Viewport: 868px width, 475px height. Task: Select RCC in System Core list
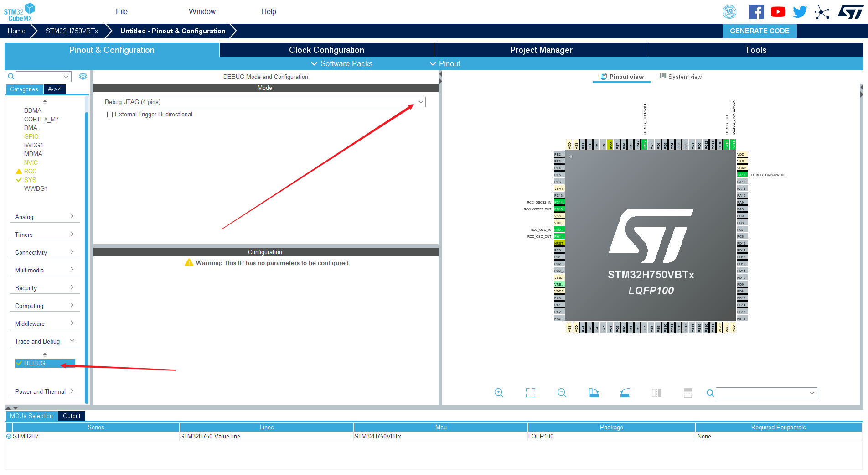[x=30, y=171]
